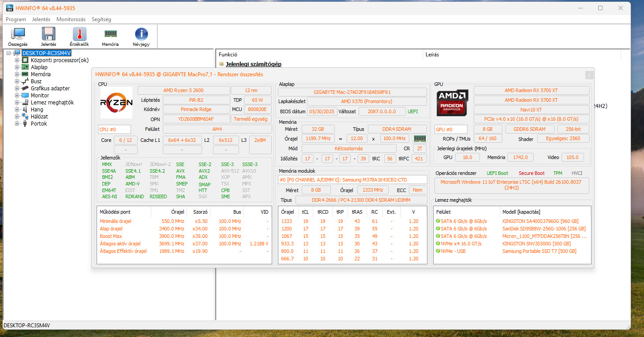This screenshot has width=644, height=337.
Task: Click the memory module icon beside 100.0 MHz
Action: (x=419, y=138)
